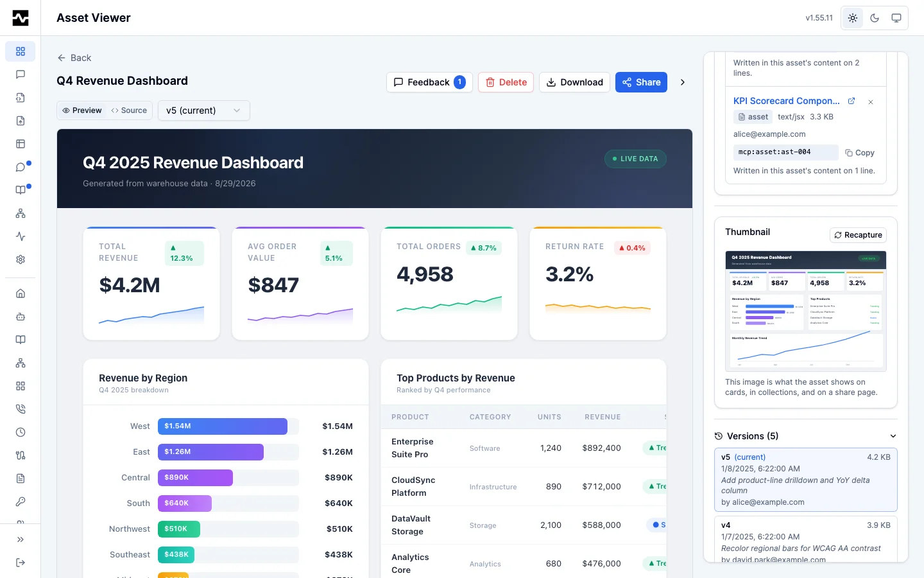Viewport: 924px width, 578px height.
Task: Switch to system theme monitor icon
Action: [x=896, y=18]
